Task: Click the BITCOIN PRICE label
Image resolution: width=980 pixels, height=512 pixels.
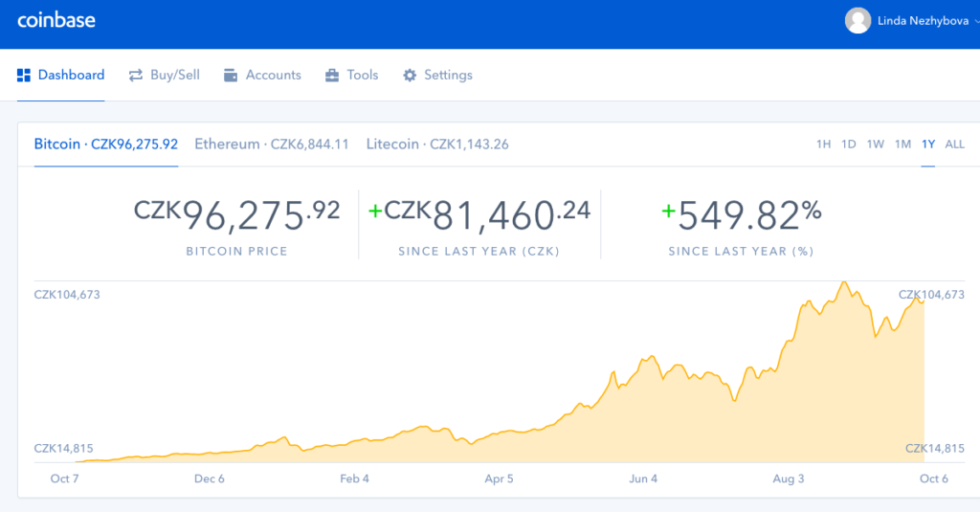Action: coord(237,252)
